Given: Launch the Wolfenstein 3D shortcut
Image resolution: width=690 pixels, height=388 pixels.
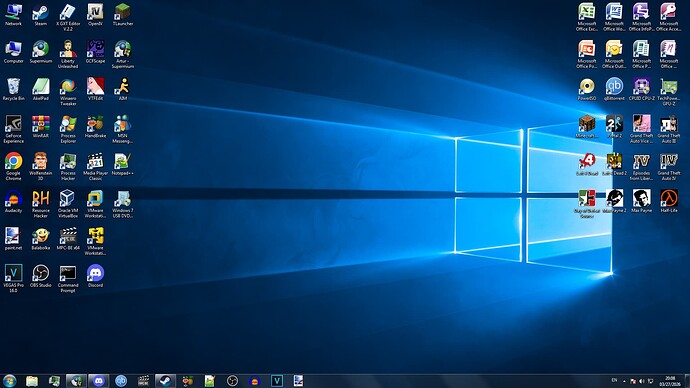Looking at the screenshot, I should (40, 167).
